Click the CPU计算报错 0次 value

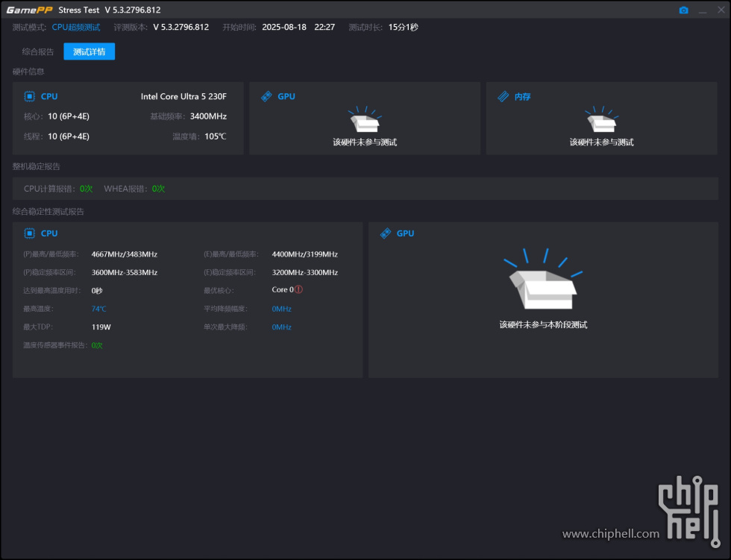point(87,189)
